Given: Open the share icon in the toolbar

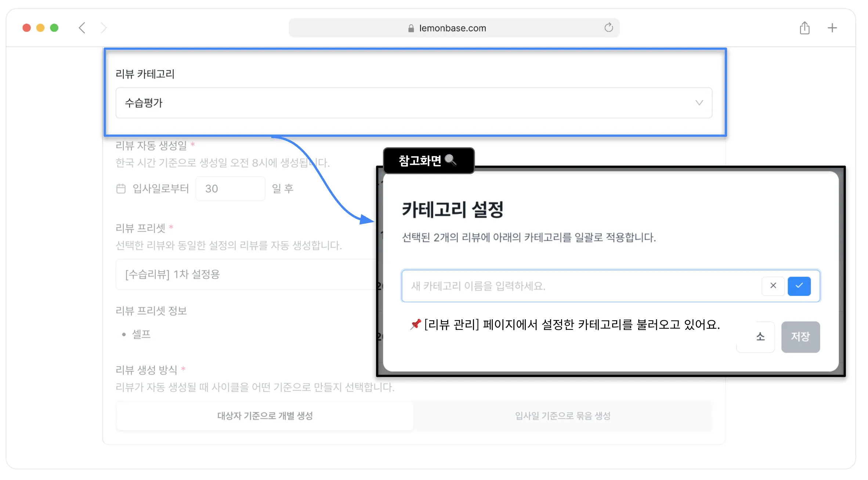Looking at the screenshot, I should 804,28.
